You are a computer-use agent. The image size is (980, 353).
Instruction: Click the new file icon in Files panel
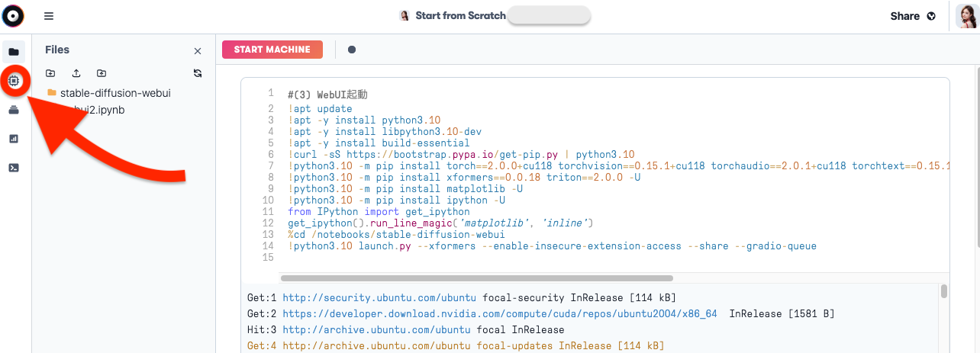point(50,73)
